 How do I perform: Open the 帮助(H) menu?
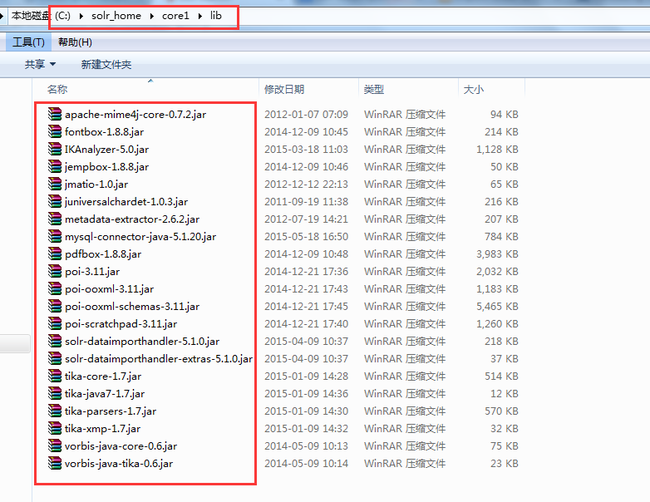click(75, 42)
